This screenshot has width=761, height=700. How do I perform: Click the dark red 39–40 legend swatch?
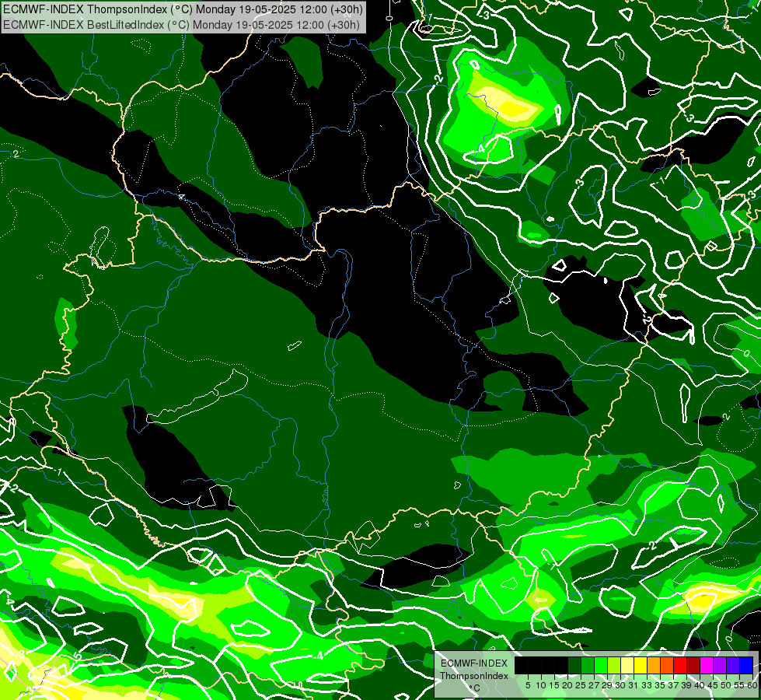coord(693,665)
